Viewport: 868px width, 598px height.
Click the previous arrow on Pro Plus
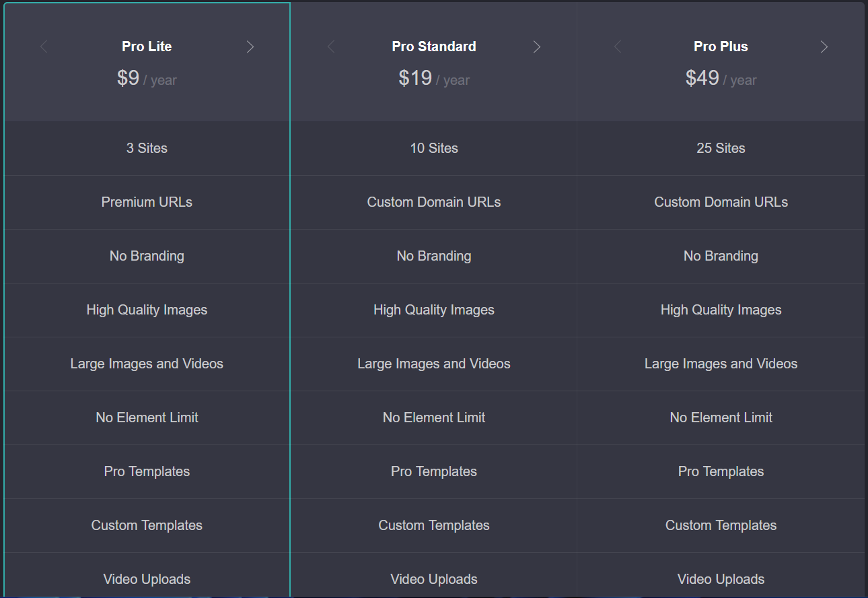[618, 46]
